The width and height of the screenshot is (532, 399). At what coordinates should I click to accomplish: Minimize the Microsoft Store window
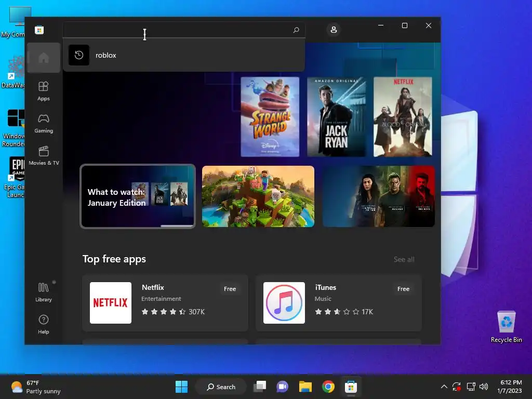[381, 25]
